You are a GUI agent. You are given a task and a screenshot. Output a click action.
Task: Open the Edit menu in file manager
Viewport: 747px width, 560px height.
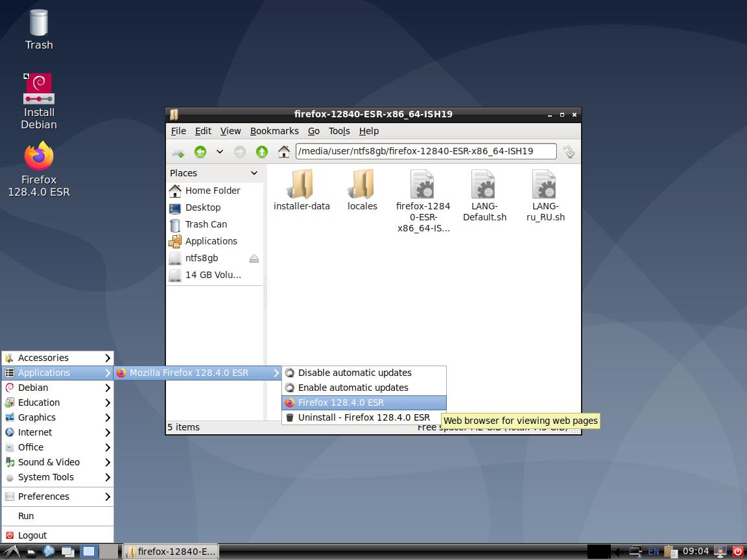203,131
